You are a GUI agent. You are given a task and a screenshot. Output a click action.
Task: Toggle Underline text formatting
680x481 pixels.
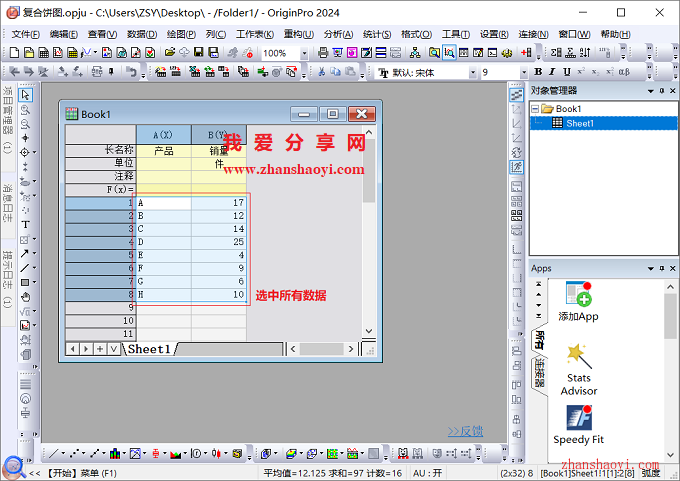[x=566, y=72]
